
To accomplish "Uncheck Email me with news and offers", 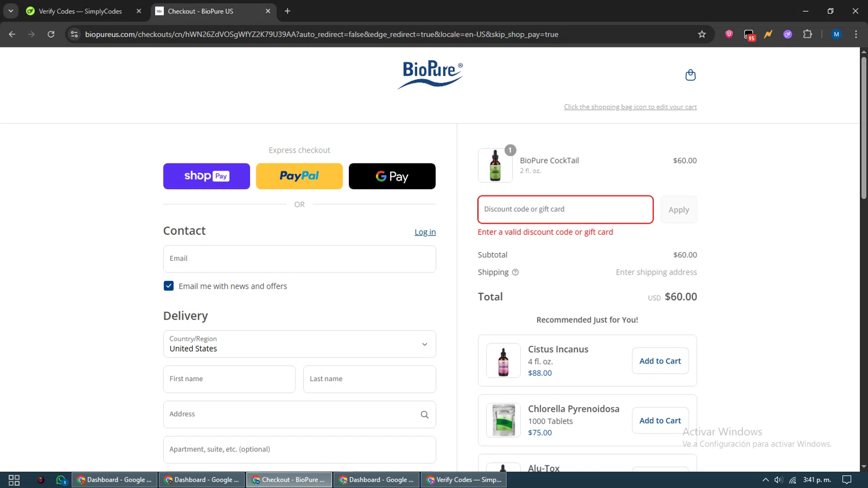I will point(168,286).
